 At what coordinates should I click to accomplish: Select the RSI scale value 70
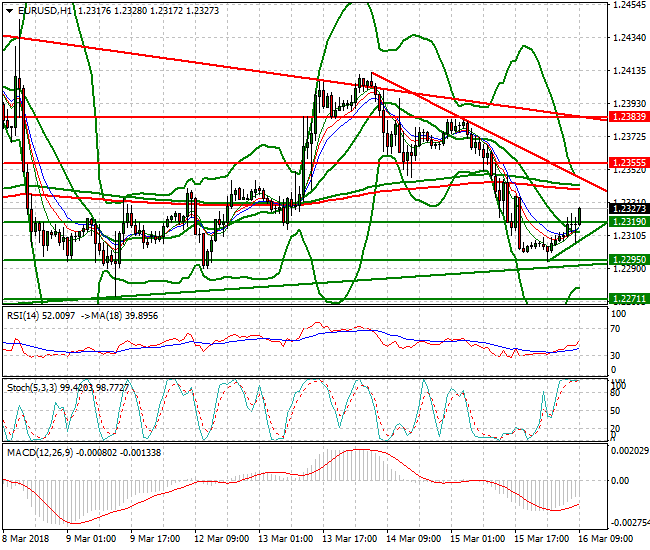[x=616, y=329]
